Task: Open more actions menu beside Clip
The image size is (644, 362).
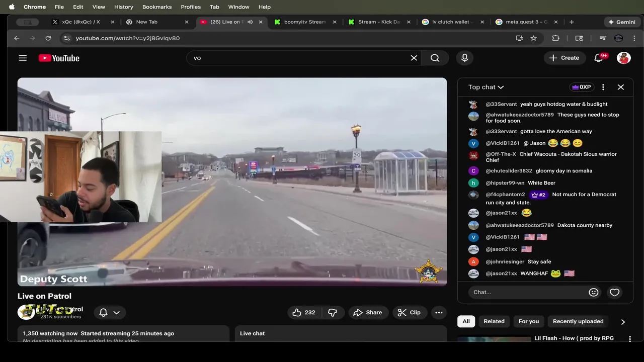Action: pos(439,312)
